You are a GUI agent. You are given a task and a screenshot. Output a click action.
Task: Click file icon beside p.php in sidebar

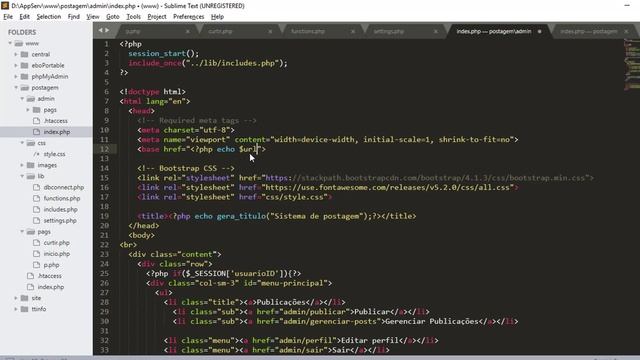pos(37,265)
